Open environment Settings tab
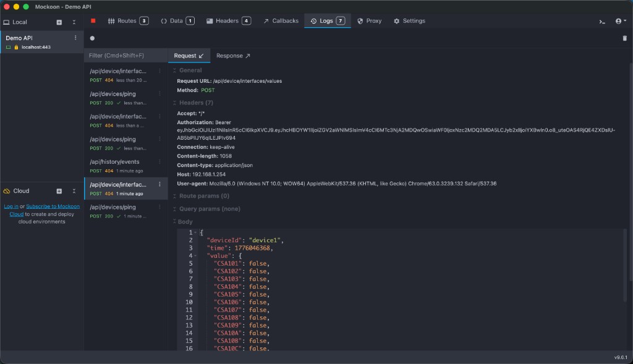Screen dimensions: 633x364 tap(409, 21)
